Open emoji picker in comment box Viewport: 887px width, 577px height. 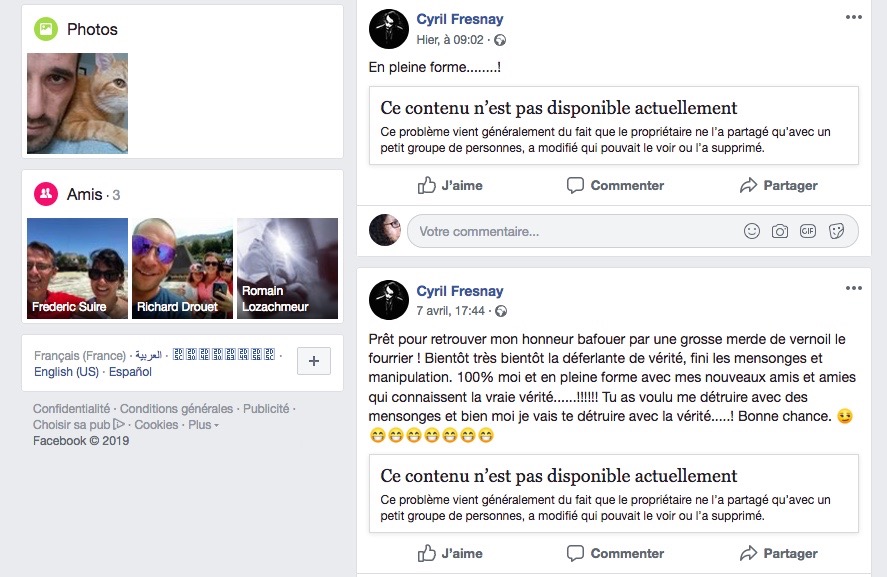point(751,231)
